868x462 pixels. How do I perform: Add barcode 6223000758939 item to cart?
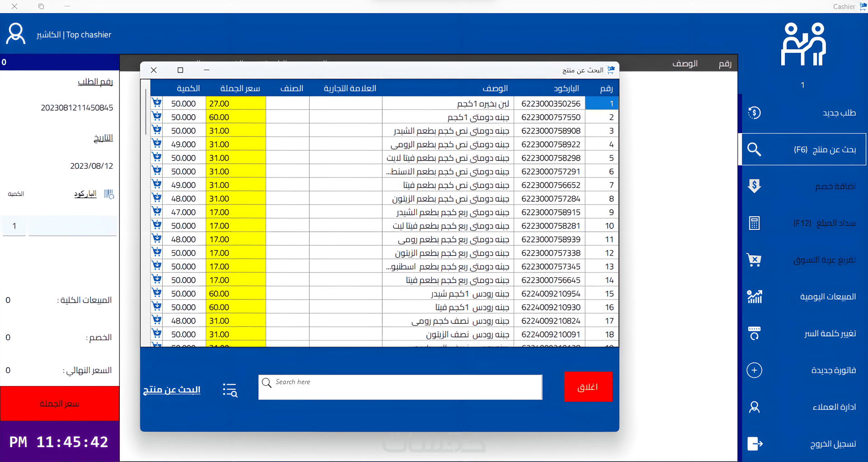point(157,239)
